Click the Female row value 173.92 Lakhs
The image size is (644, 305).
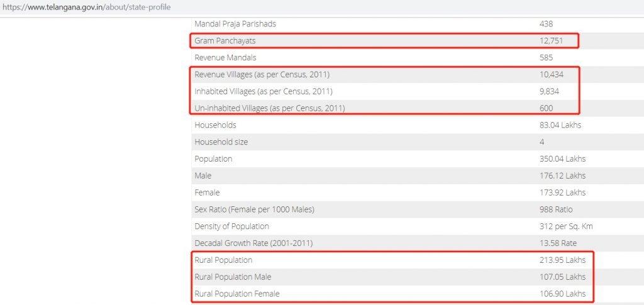[x=558, y=192]
